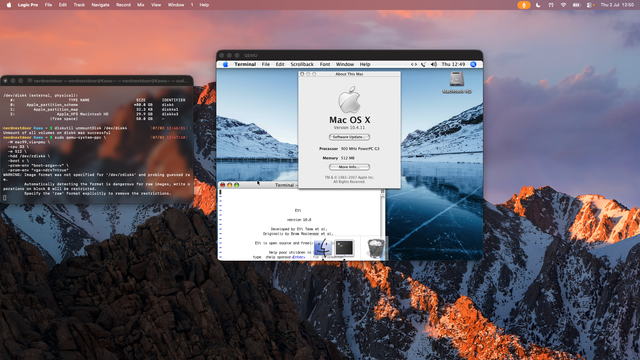Open host Help menu
The image size is (640, 360).
click(204, 5)
